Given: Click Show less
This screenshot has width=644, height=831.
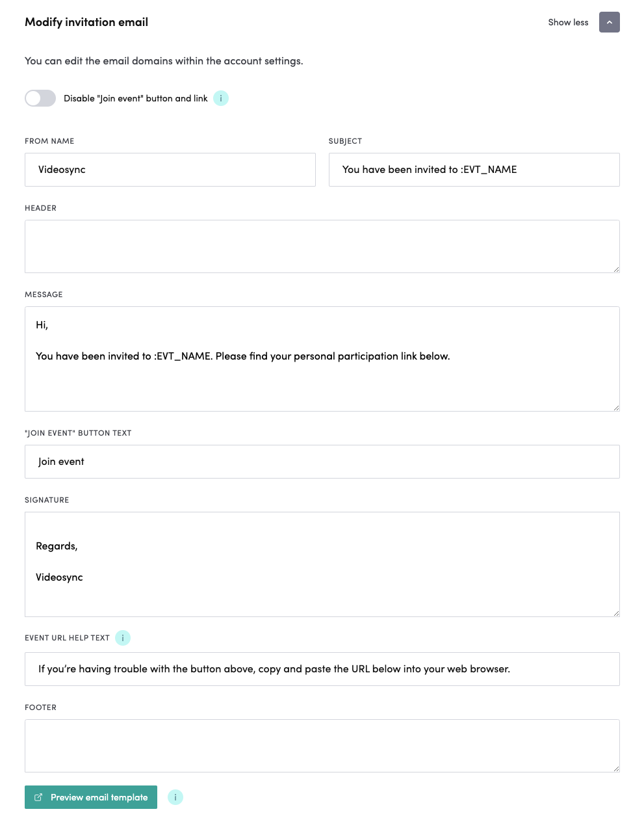Looking at the screenshot, I should coord(568,22).
